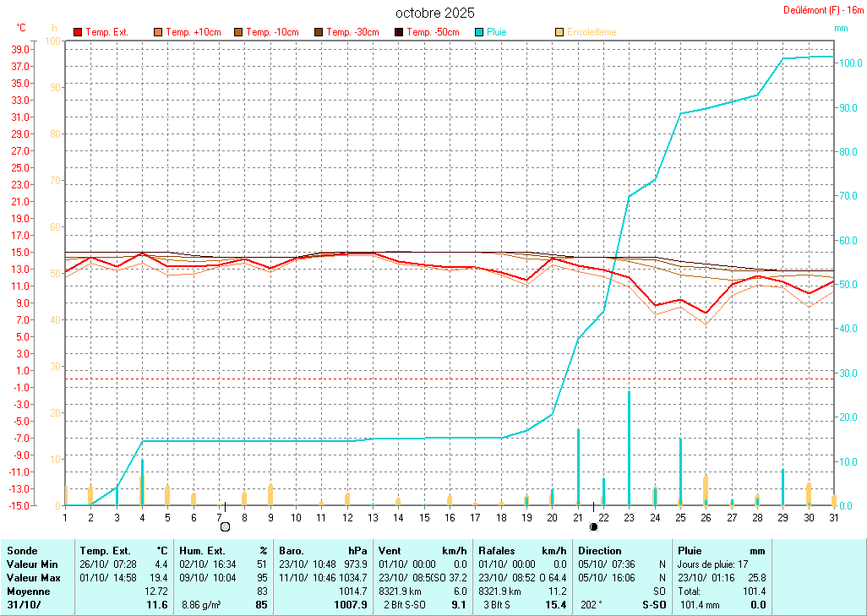Click the Rafales km/h column header
This screenshot has width=867, height=616.
[x=521, y=550]
